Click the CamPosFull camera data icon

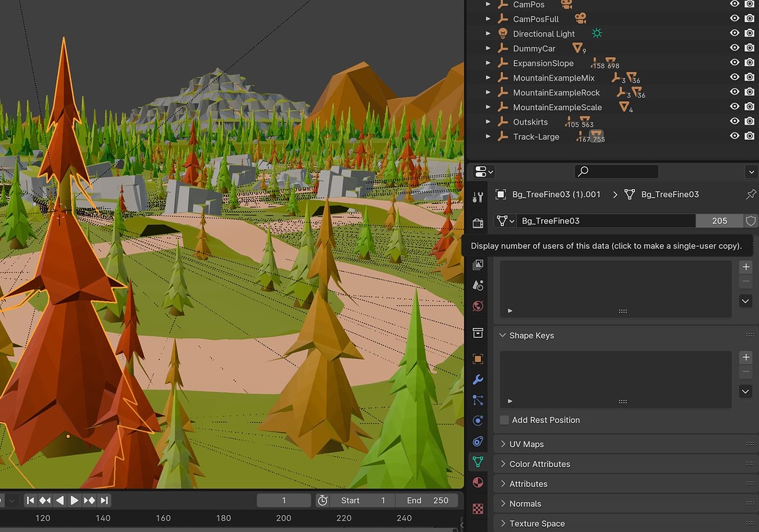coord(580,18)
